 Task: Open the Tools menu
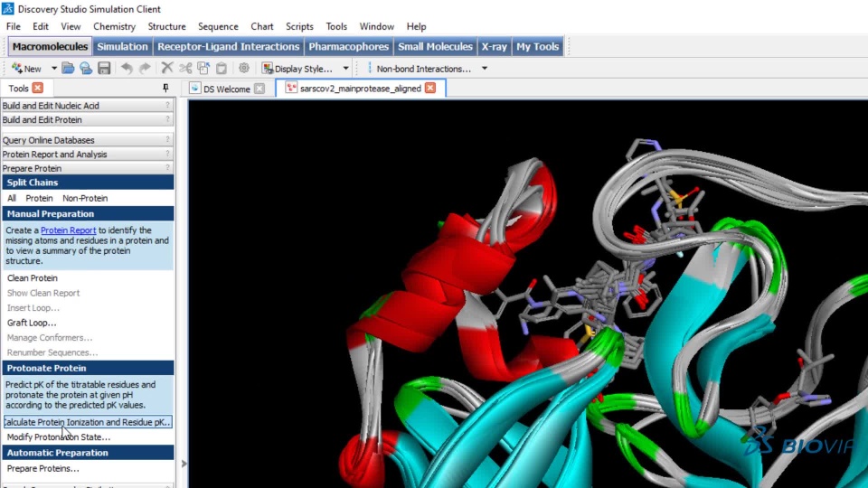point(336,26)
